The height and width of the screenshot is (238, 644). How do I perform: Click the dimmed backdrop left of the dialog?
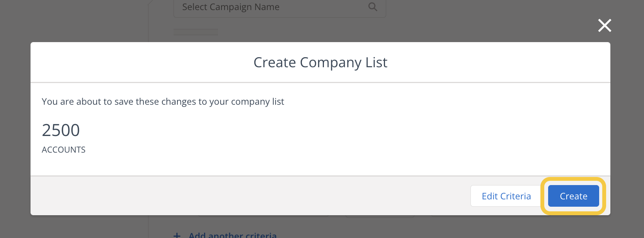tap(15, 127)
